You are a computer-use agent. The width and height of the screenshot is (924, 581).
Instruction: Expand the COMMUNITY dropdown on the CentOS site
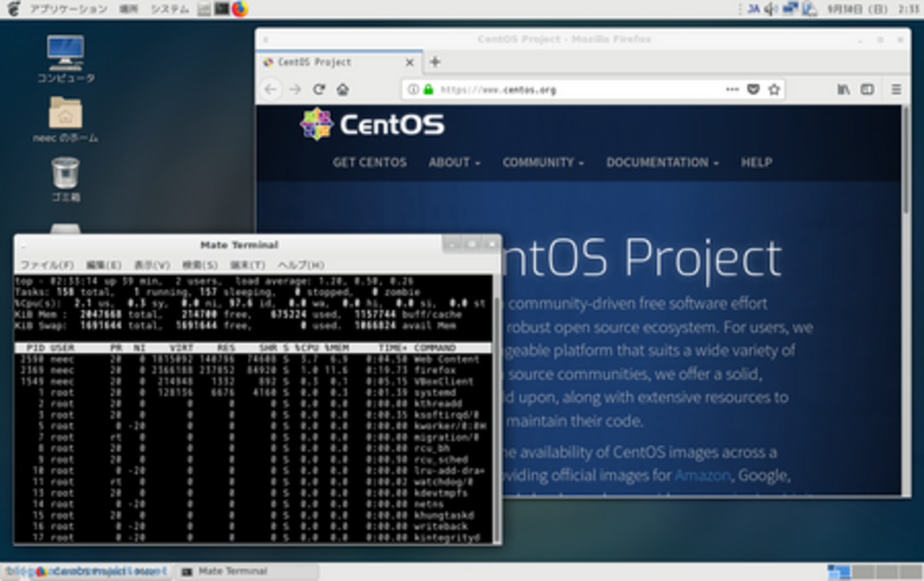click(x=543, y=163)
